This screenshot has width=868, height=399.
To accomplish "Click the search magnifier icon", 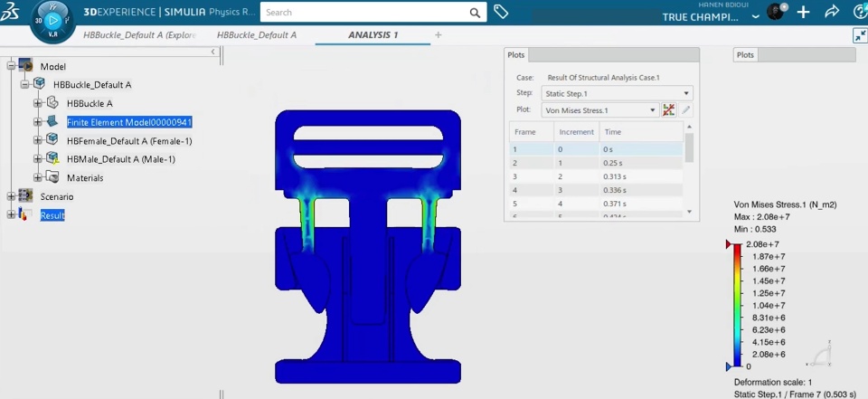I will pos(475,13).
